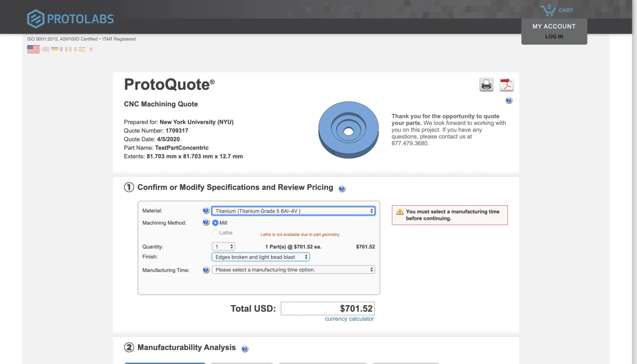Open the currency calculator link
This screenshot has width=637, height=364.
pyautogui.click(x=349, y=319)
